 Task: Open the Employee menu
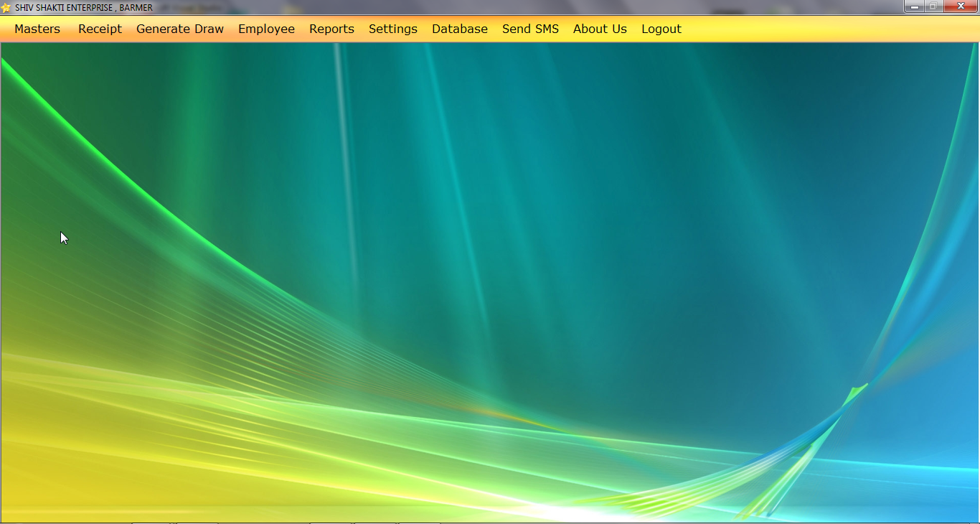[266, 29]
